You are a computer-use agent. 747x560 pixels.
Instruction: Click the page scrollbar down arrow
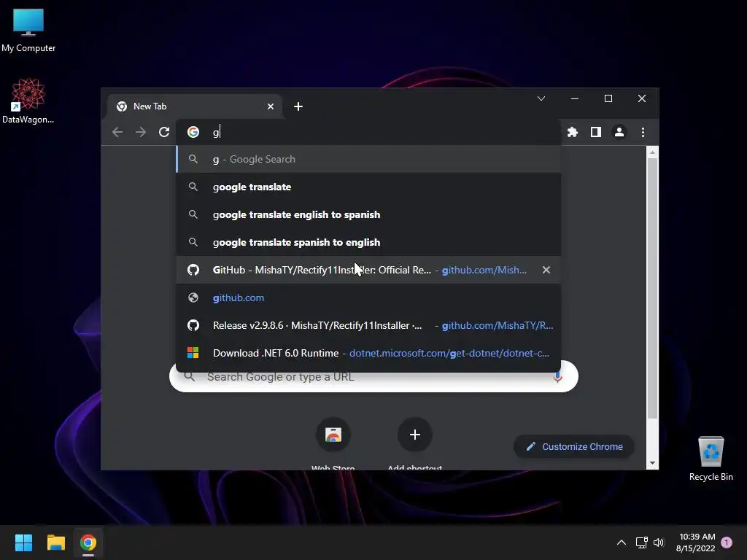(653, 463)
